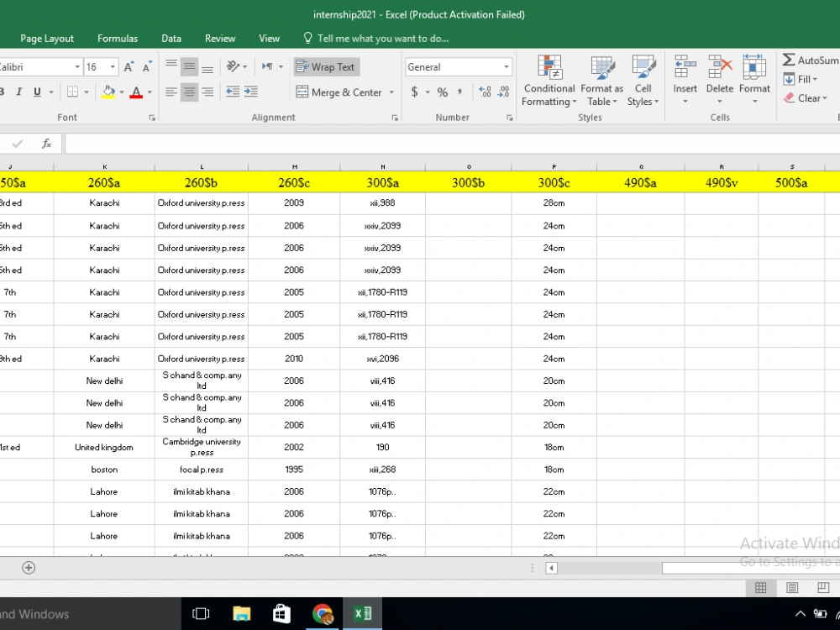Open Cell Styles gallery
The height and width of the screenshot is (630, 840).
coord(643,81)
